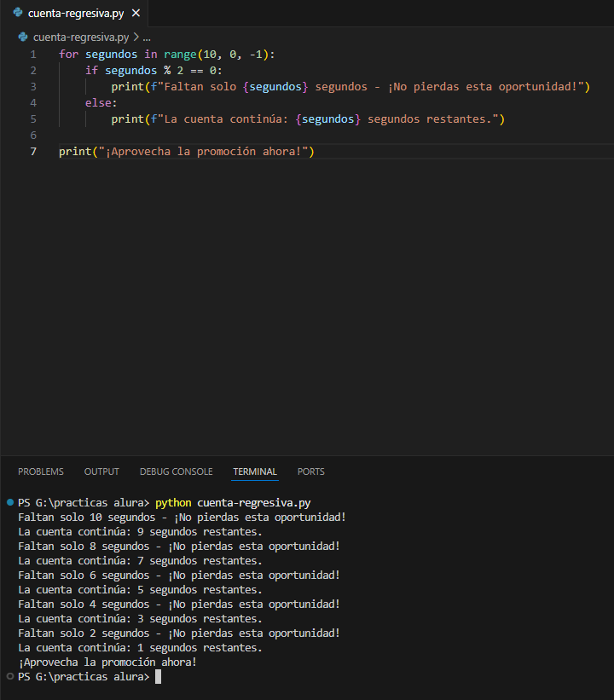Close the cuenta-regresiva.py editor tab
Viewport: 614px width, 700px height.
click(136, 13)
